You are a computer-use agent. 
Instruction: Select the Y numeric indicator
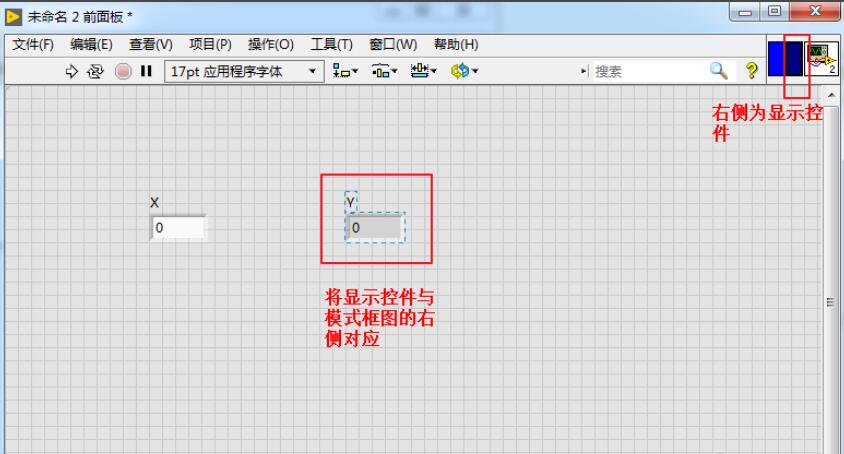(375, 228)
